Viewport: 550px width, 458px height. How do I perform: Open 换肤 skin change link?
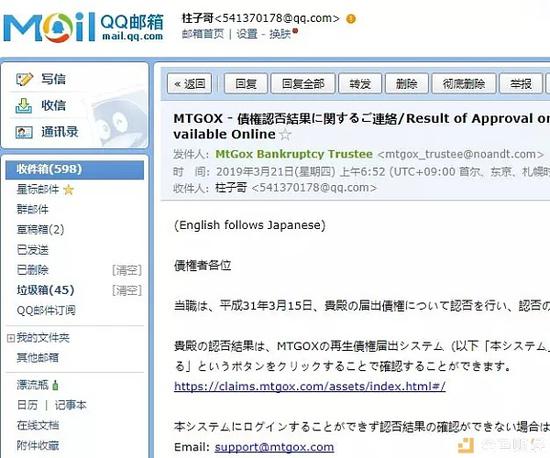pyautogui.click(x=280, y=34)
